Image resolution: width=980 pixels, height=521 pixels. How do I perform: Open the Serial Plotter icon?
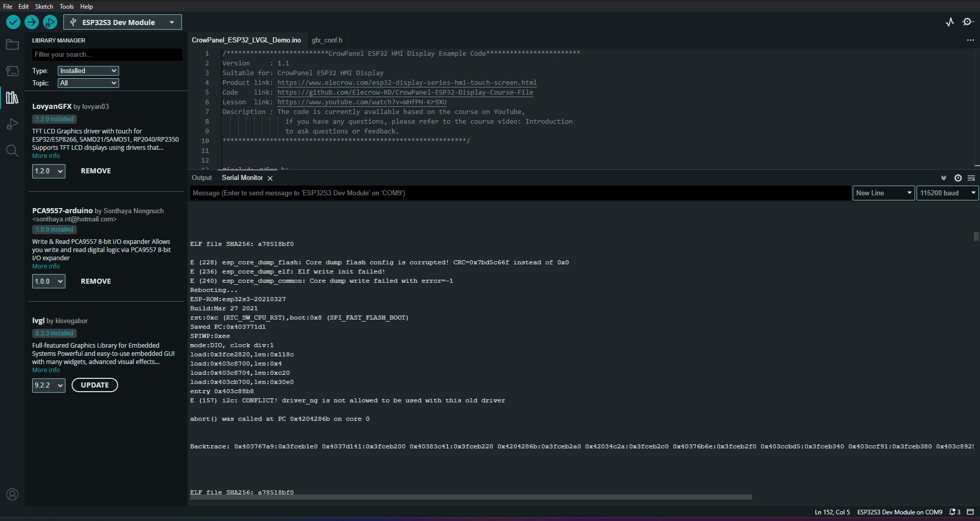click(950, 22)
